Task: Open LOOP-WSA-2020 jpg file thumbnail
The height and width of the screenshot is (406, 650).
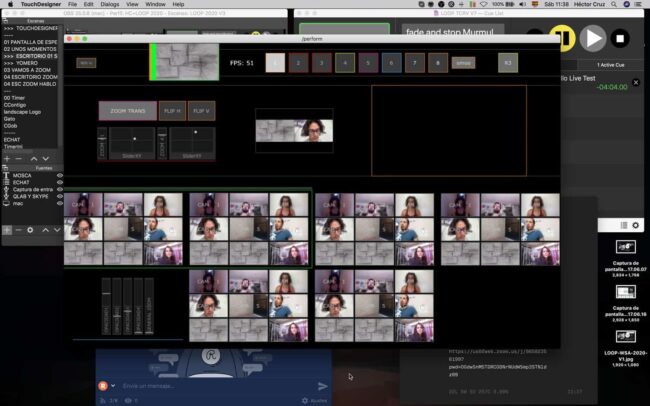Action: [x=625, y=336]
